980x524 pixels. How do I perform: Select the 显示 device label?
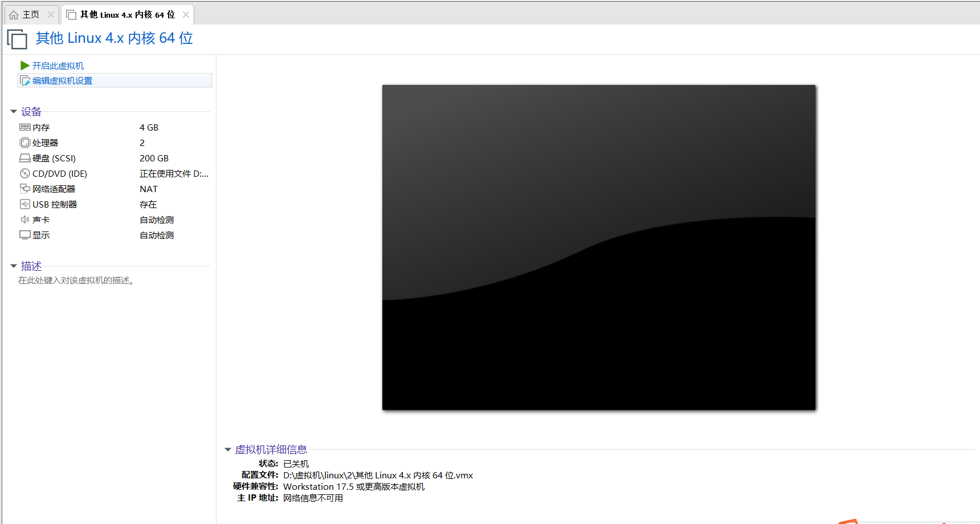pyautogui.click(x=41, y=235)
